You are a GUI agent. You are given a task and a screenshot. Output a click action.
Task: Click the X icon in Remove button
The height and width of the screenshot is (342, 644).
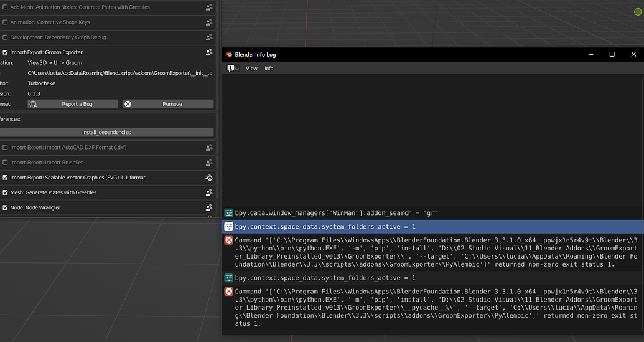pyautogui.click(x=128, y=104)
